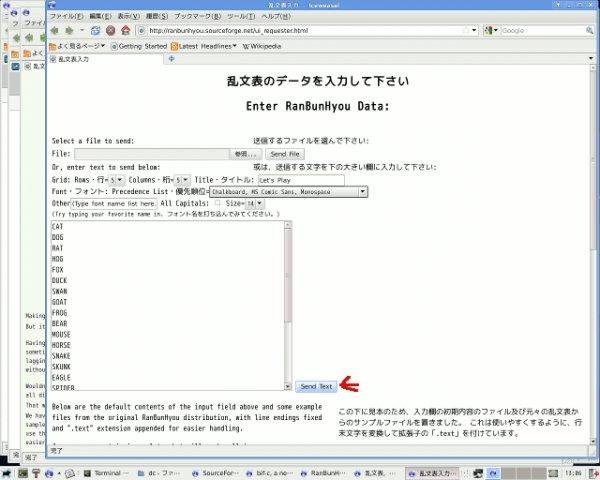
Task: Open the ヘルプ(H) menu
Action: coord(276,16)
